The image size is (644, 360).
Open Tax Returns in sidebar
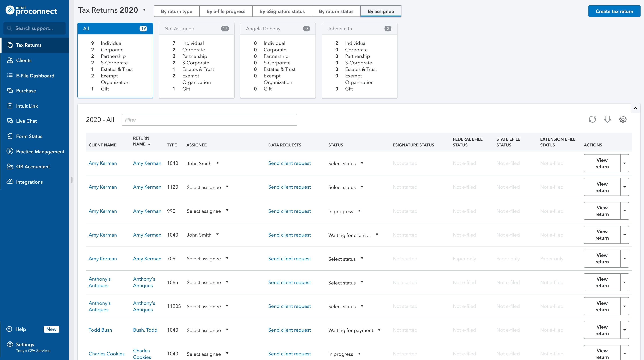pyautogui.click(x=34, y=45)
